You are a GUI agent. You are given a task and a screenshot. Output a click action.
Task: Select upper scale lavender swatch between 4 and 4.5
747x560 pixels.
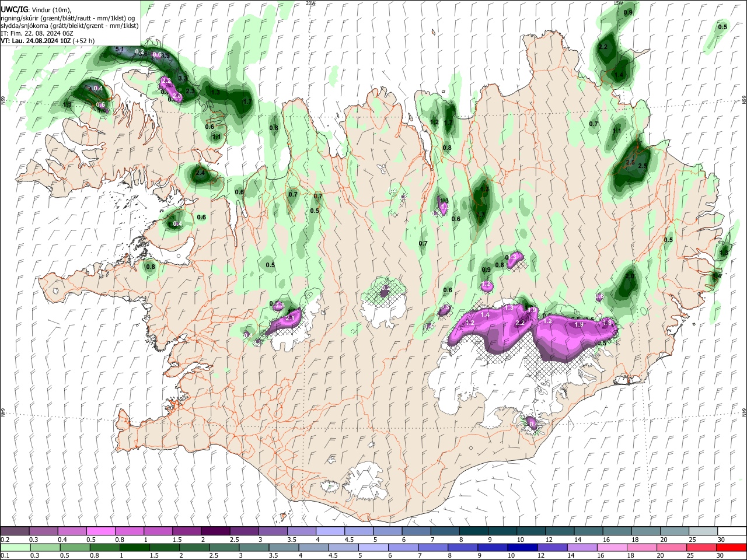pos(330,531)
